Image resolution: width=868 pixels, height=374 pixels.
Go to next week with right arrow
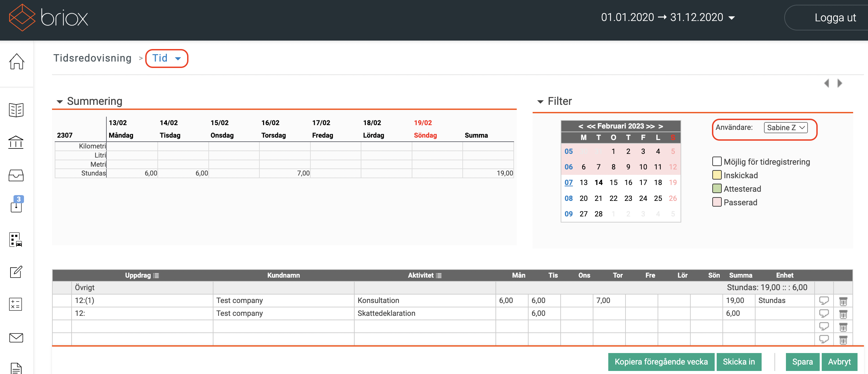[x=840, y=83]
